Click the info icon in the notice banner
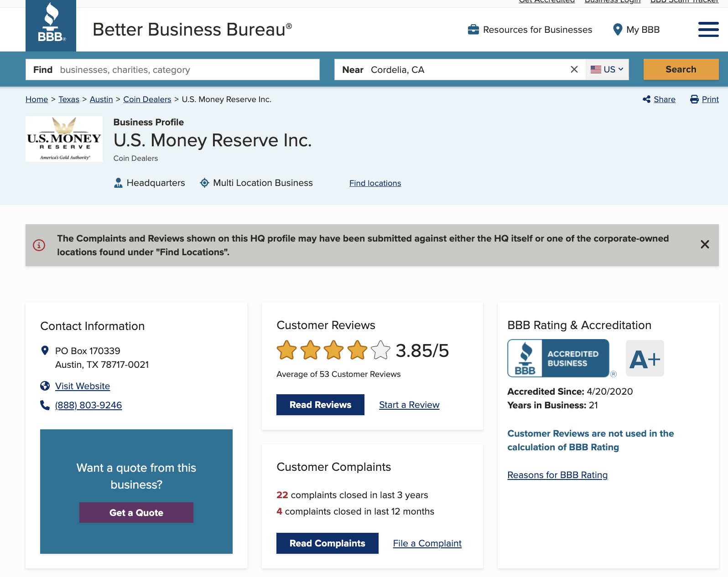The width and height of the screenshot is (728, 577). [x=39, y=245]
